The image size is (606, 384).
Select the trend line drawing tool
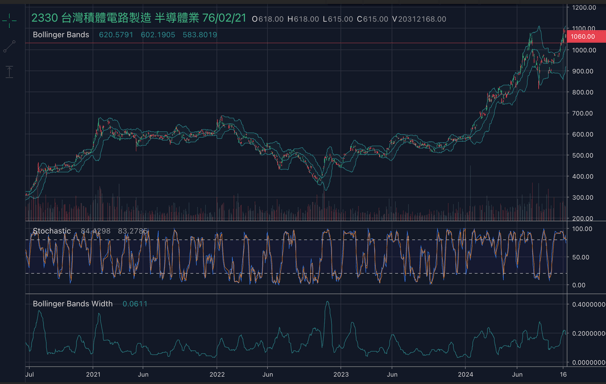click(x=9, y=46)
